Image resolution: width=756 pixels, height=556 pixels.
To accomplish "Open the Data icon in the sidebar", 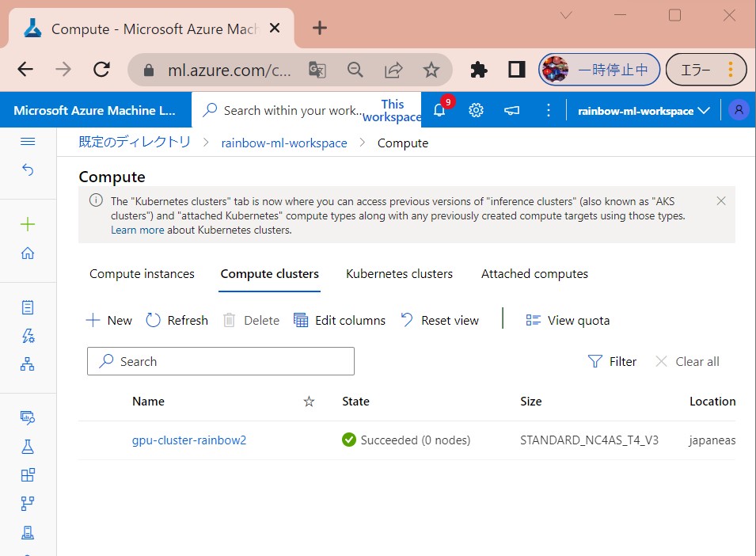I will coord(28,417).
